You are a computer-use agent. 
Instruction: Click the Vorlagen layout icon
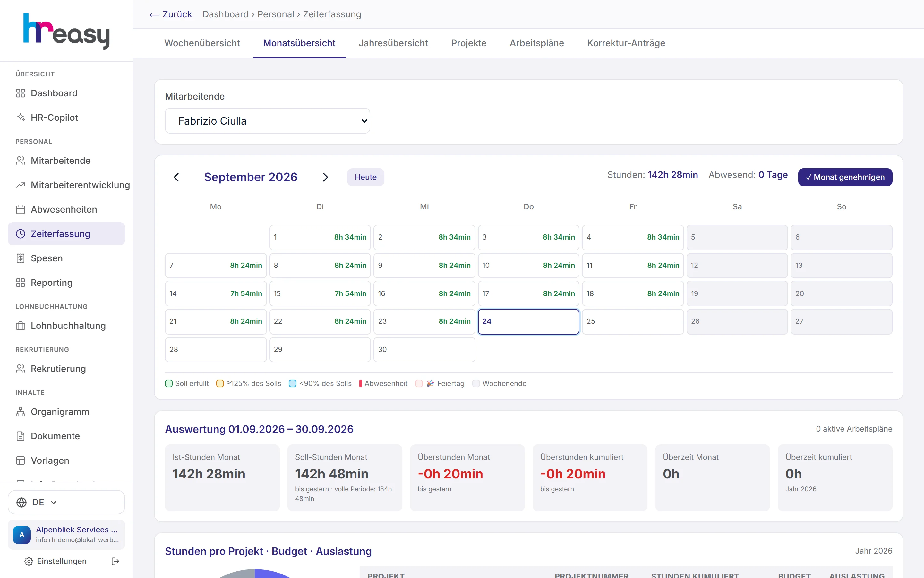21,461
